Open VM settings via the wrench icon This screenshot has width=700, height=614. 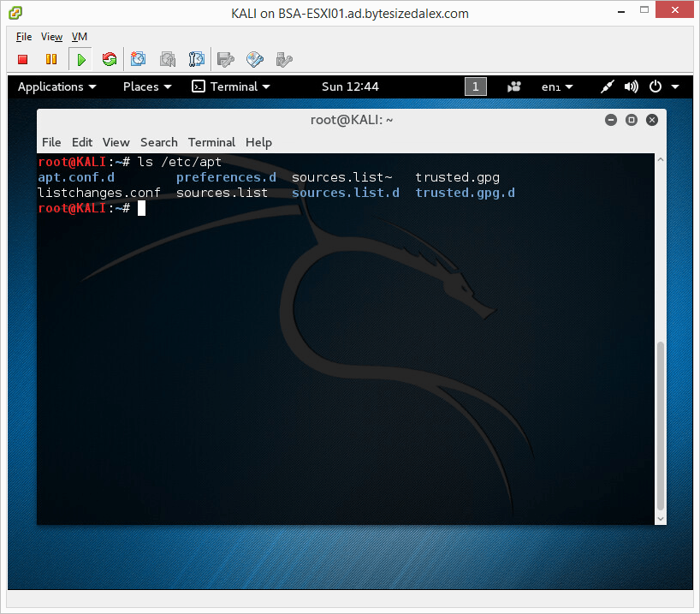point(225,59)
